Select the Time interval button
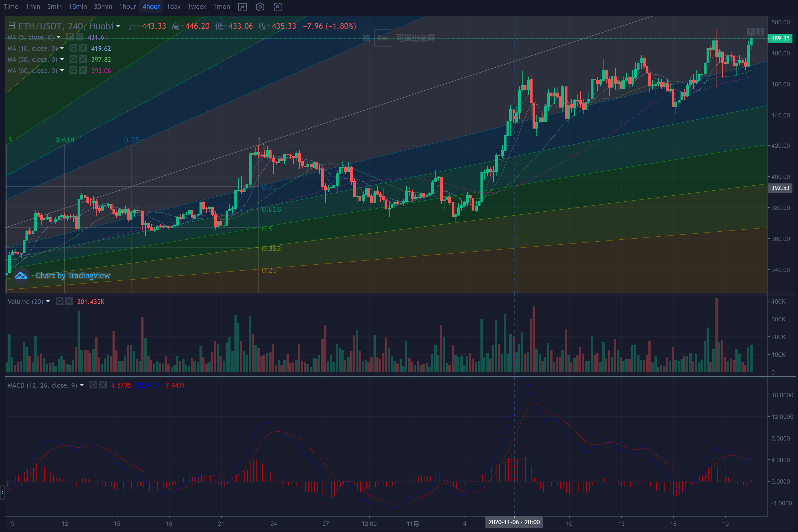798x532 pixels. coord(11,7)
